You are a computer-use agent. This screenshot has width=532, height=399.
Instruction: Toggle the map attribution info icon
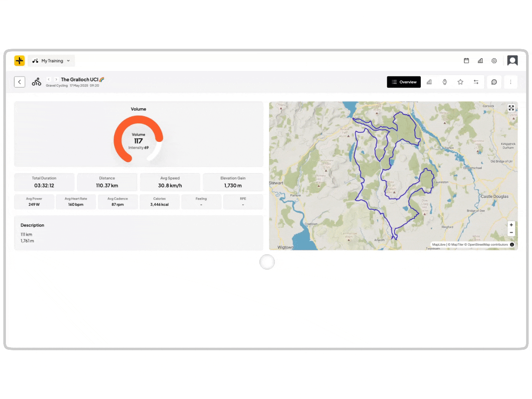pos(512,245)
